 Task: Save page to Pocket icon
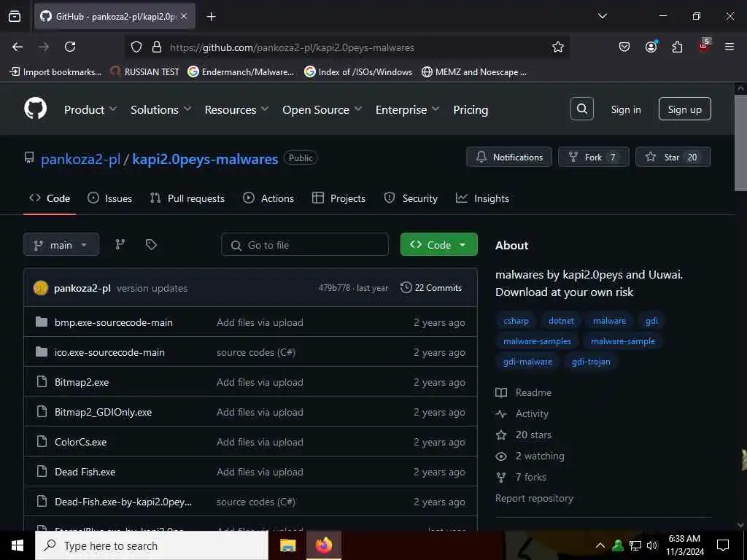(x=624, y=47)
